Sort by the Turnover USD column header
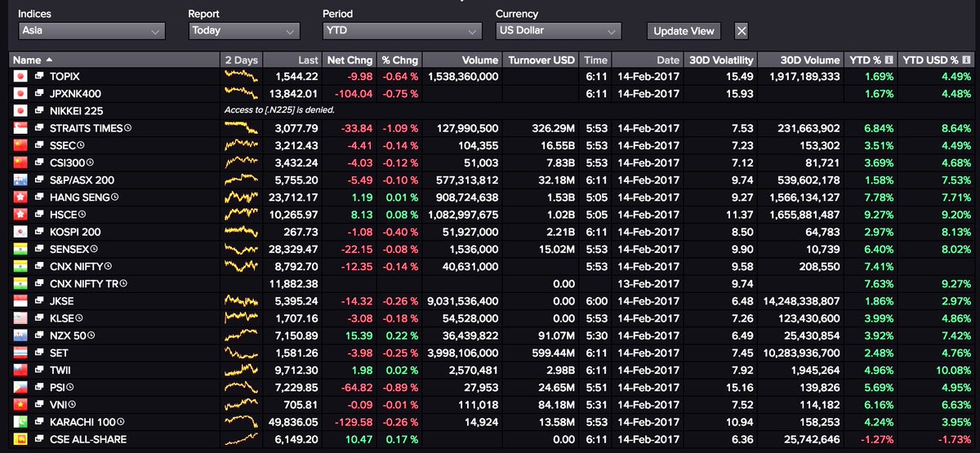Image resolution: width=980 pixels, height=453 pixels. pyautogui.click(x=541, y=60)
